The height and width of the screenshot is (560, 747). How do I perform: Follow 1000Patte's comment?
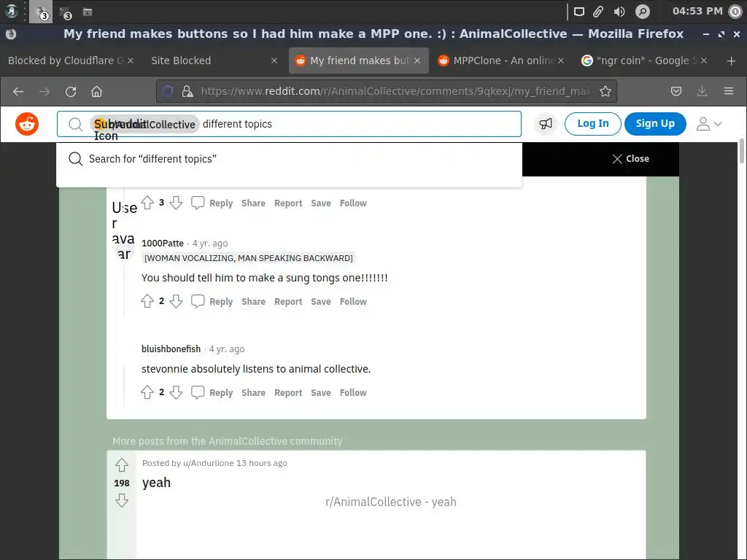[353, 302]
